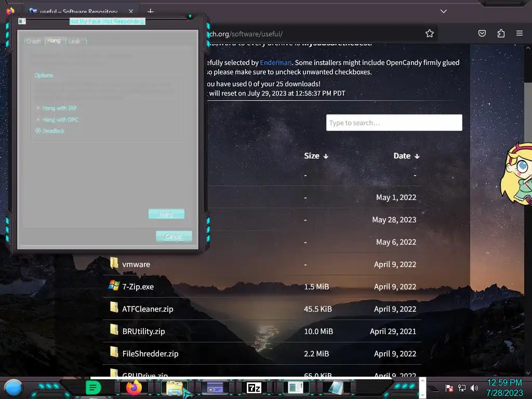The image size is (532, 399).
Task: Select the 'useful – Software Repository' browser tab
Action: click(x=78, y=11)
